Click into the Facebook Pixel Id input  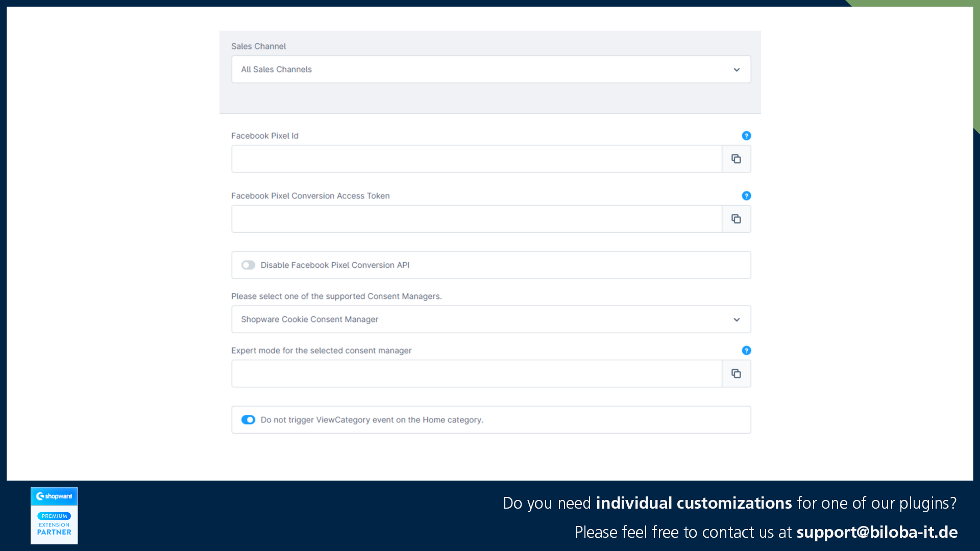click(x=476, y=159)
